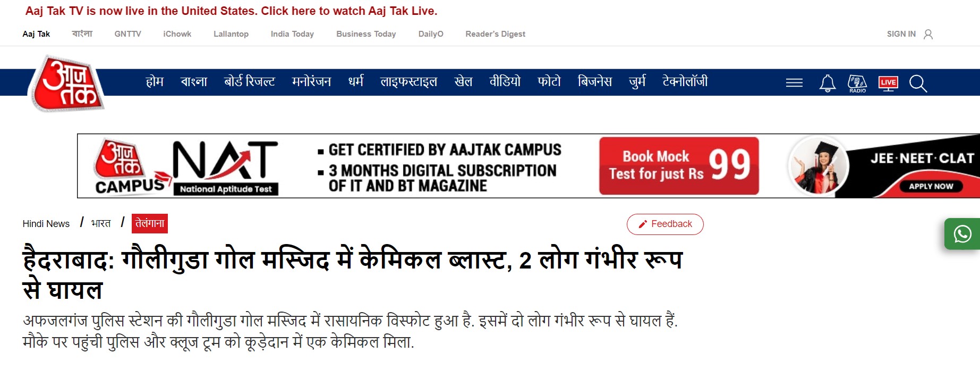
Task: Open India Today network link
Action: pyautogui.click(x=292, y=34)
